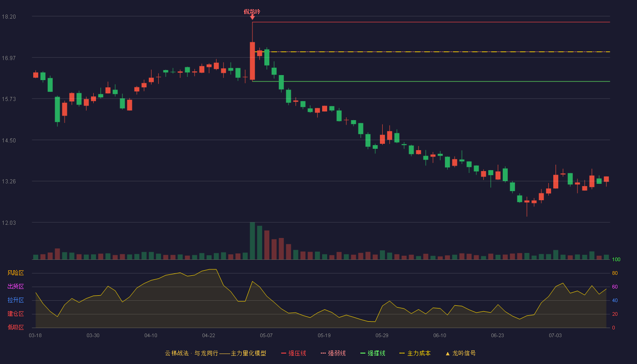This screenshot has height=364, width=637.
Task: Click the 16.97 price axis label
Action: coord(9,58)
